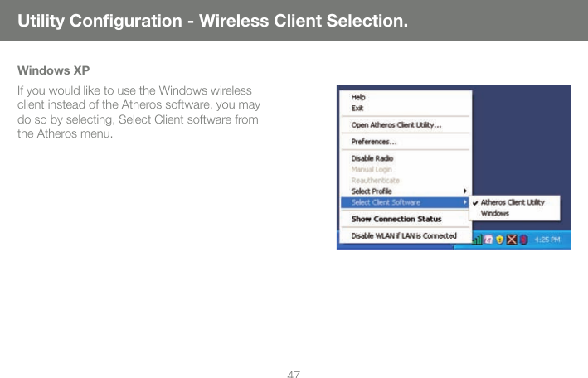Toggle Disable WLAN if LAN is Connected
This screenshot has width=588, height=378.
pyautogui.click(x=404, y=236)
